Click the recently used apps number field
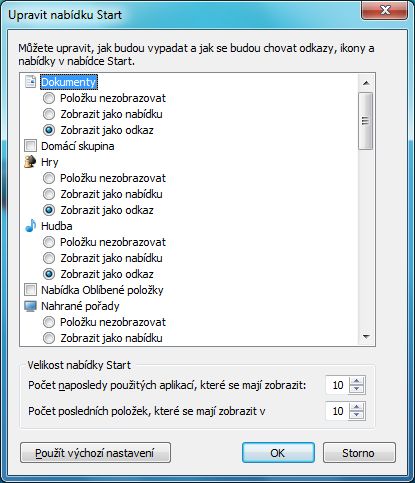The height and width of the screenshot is (483, 415). (337, 385)
